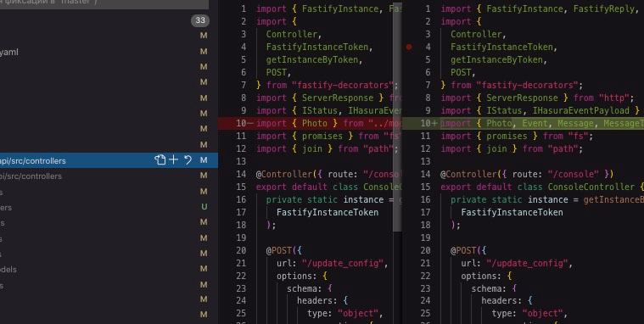Click 'join' on line 12 of the right pane
Screen dimensions: 644x324
[x=496, y=148]
